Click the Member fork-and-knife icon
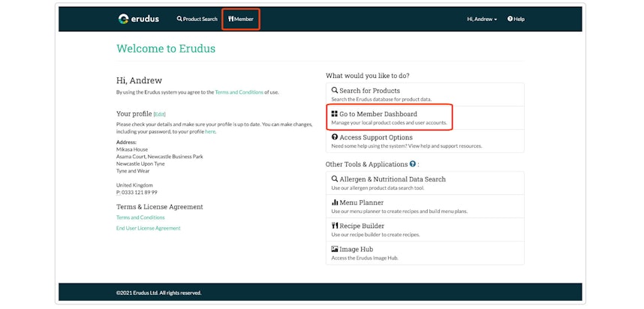 (231, 19)
